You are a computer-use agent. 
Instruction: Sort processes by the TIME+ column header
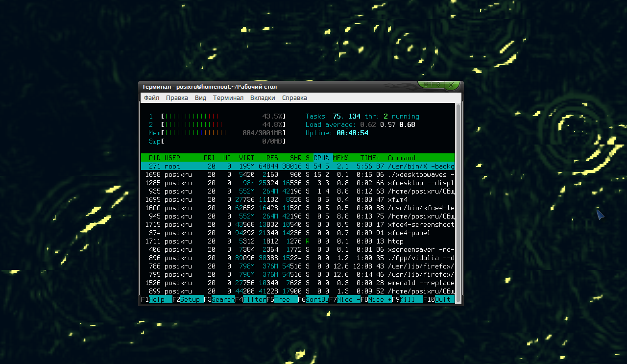pos(370,158)
